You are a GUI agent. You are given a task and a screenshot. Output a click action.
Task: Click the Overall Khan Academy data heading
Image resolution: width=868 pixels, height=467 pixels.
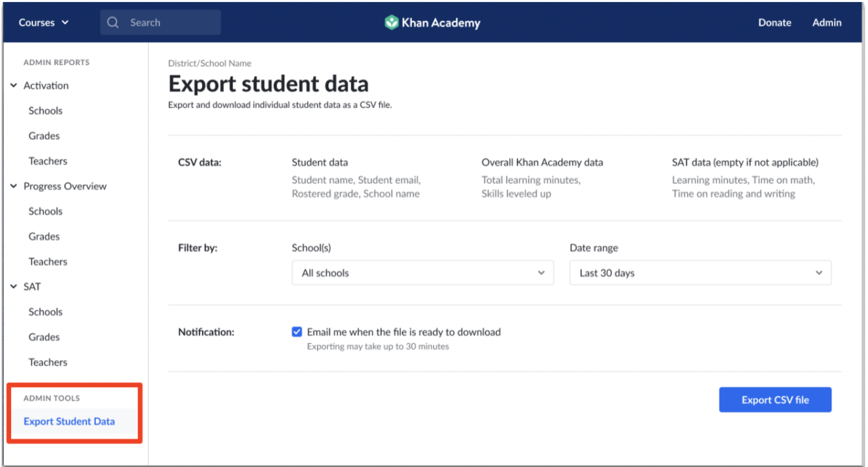542,162
